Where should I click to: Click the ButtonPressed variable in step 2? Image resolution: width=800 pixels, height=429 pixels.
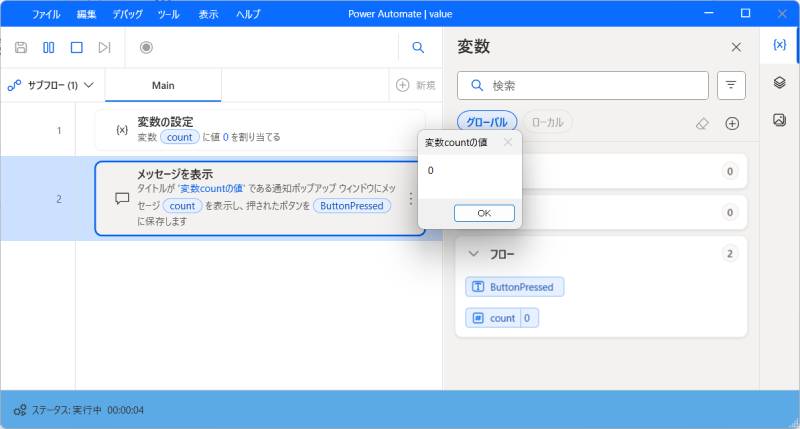(x=352, y=206)
